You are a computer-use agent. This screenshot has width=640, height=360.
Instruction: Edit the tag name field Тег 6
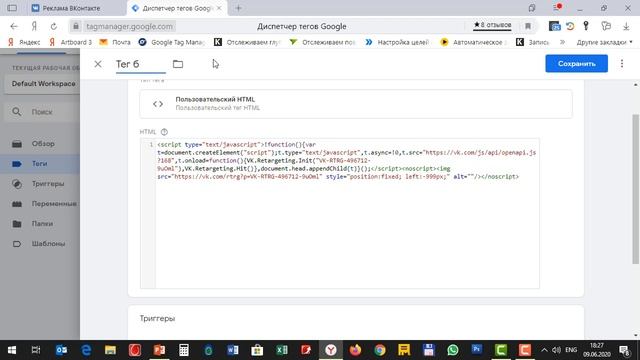tap(140, 64)
